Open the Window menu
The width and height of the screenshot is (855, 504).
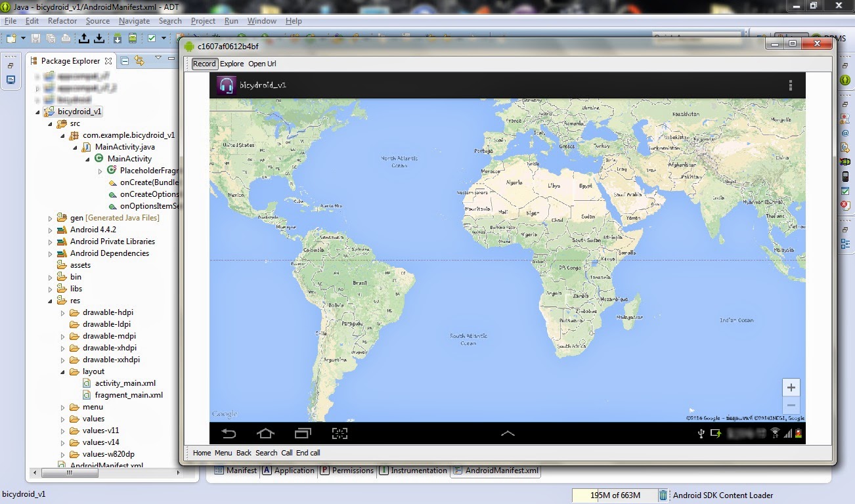[261, 21]
